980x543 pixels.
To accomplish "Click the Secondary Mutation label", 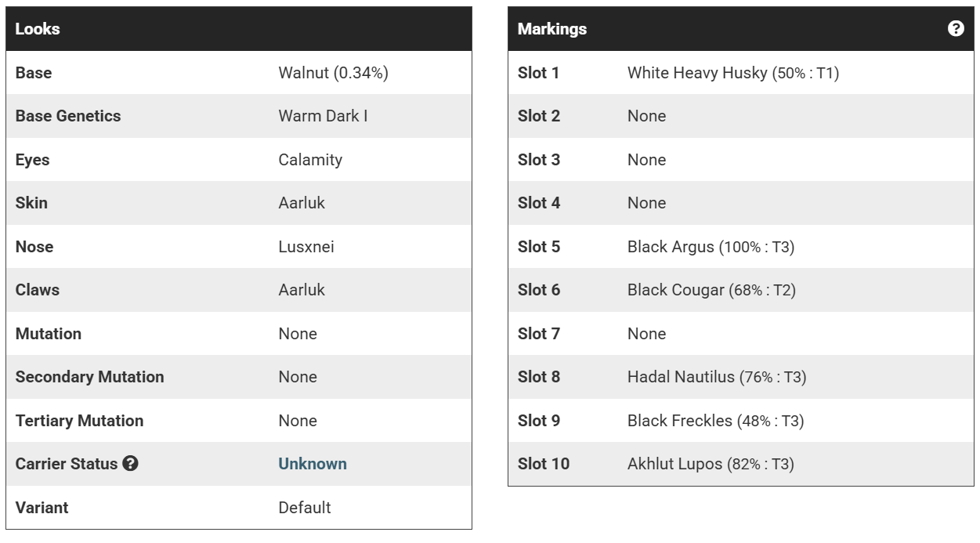I will 89,377.
